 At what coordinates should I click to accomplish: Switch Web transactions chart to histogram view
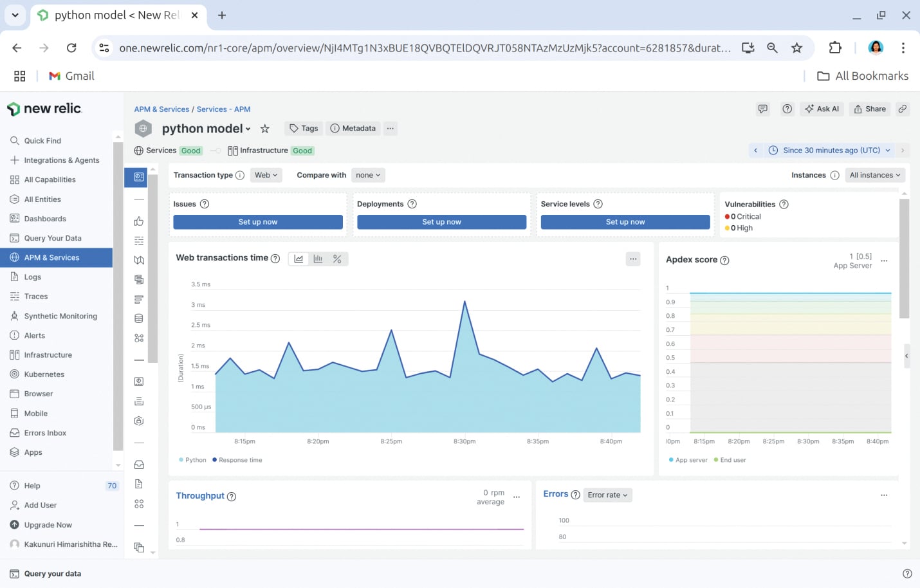[318, 259]
